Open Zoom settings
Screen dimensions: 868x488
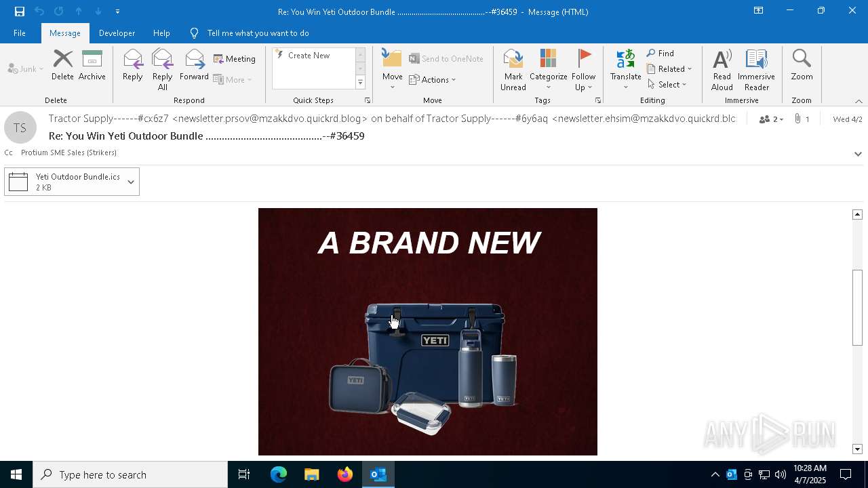(802, 65)
